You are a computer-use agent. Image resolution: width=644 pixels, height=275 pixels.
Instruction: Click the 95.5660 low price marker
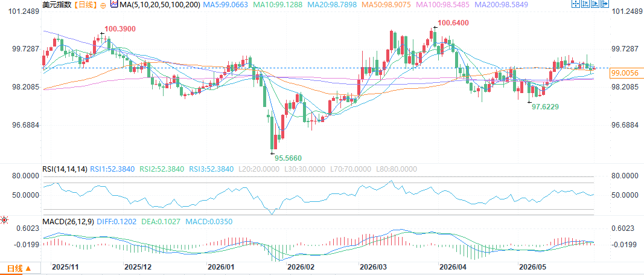point(288,157)
